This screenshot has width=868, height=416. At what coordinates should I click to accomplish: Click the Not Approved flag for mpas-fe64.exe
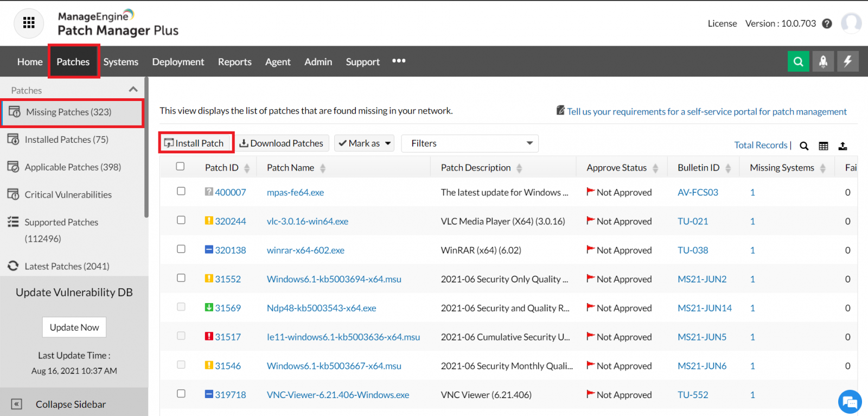point(591,192)
